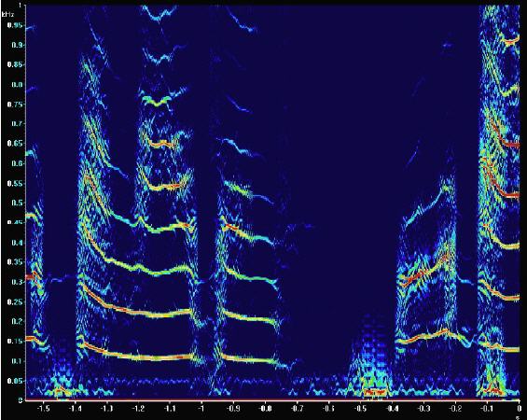Click the 0.85 frequency axis label
The width and height of the screenshot is (527, 420).
[15, 64]
